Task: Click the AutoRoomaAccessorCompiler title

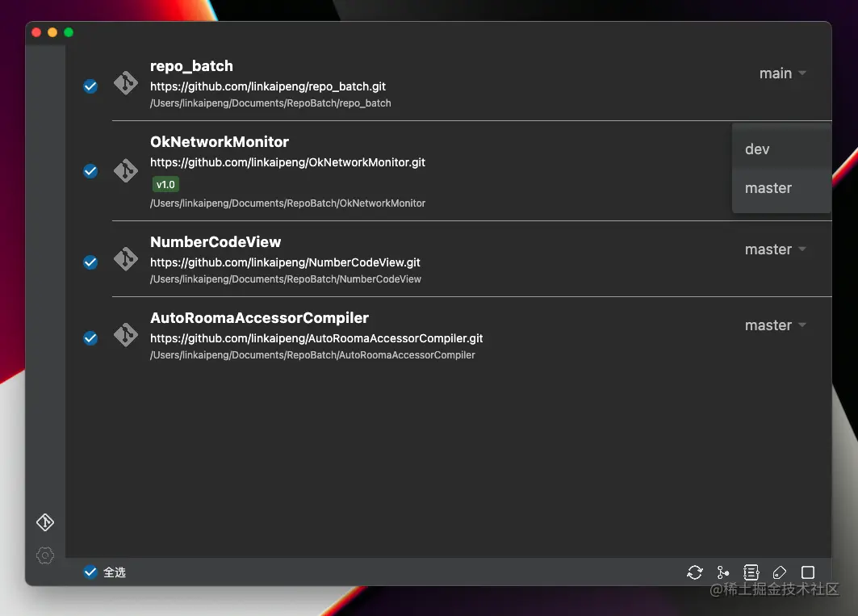Action: click(x=259, y=318)
